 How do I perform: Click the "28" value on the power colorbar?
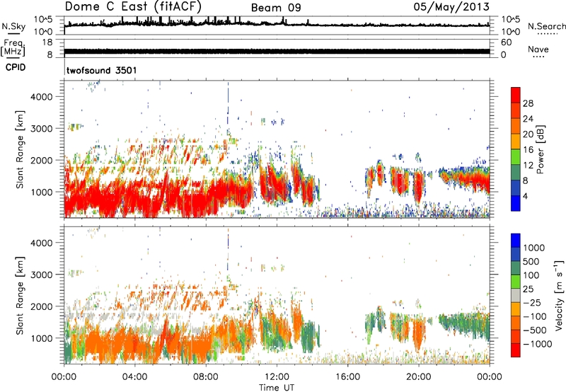click(x=528, y=103)
